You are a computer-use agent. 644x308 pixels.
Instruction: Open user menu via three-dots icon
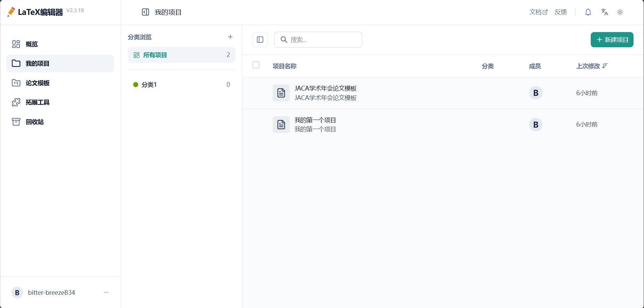click(x=106, y=292)
